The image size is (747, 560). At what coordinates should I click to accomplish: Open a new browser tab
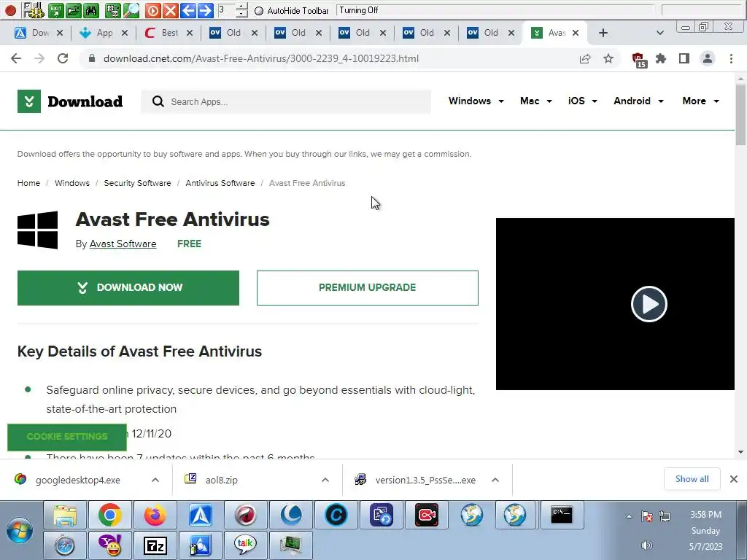603,33
